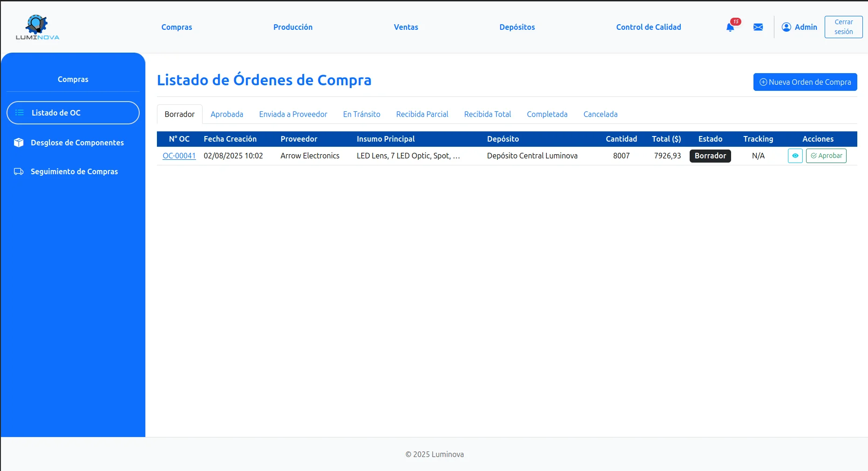Viewport: 868px width, 471px height.
Task: Go to the Depósitos menu
Action: (517, 27)
